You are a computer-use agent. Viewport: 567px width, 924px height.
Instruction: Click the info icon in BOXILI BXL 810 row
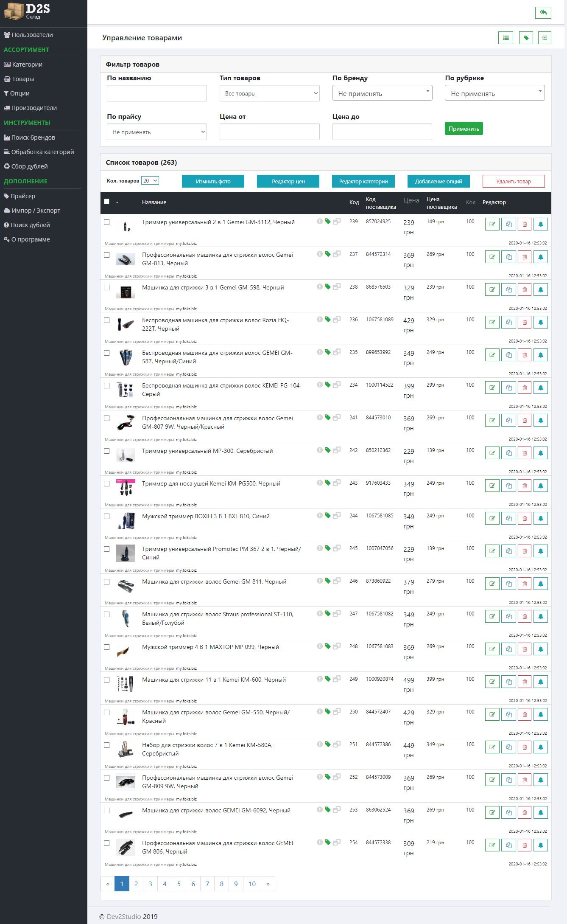coord(320,515)
